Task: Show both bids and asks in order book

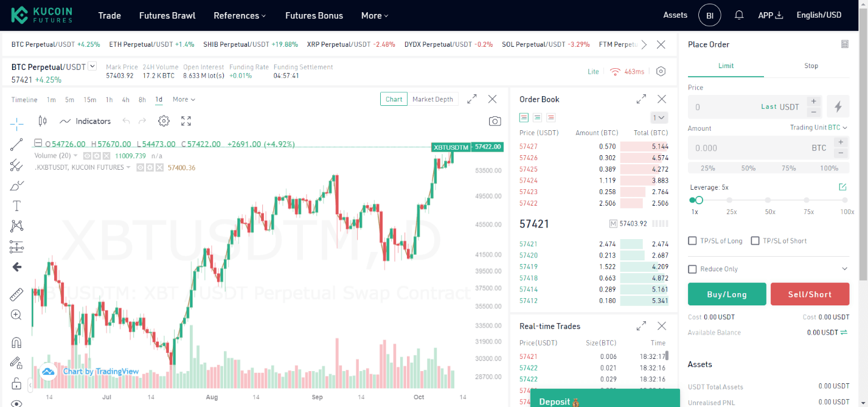Action: pyautogui.click(x=524, y=117)
